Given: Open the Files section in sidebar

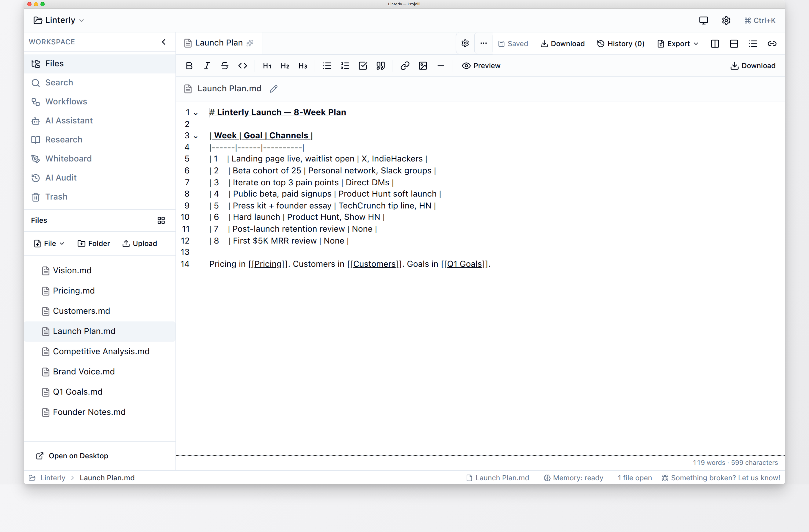Looking at the screenshot, I should (x=100, y=64).
